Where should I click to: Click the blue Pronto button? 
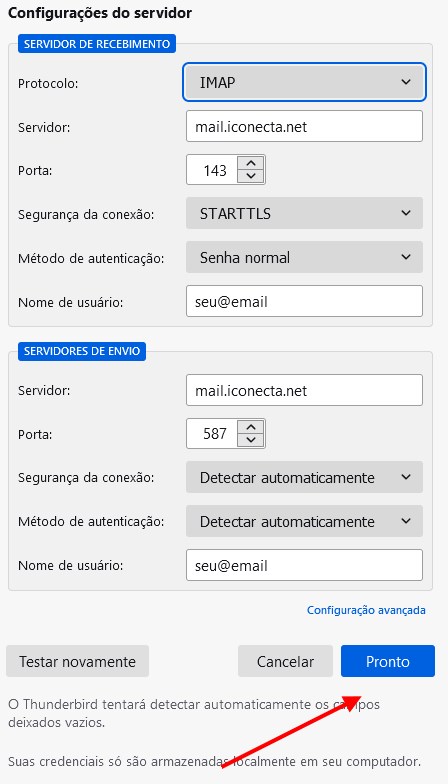tap(388, 662)
